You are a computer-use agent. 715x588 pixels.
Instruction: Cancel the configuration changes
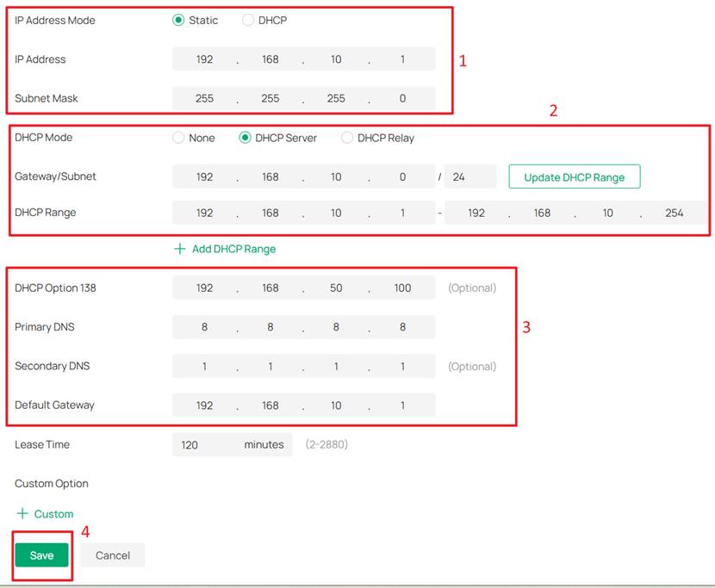[113, 555]
